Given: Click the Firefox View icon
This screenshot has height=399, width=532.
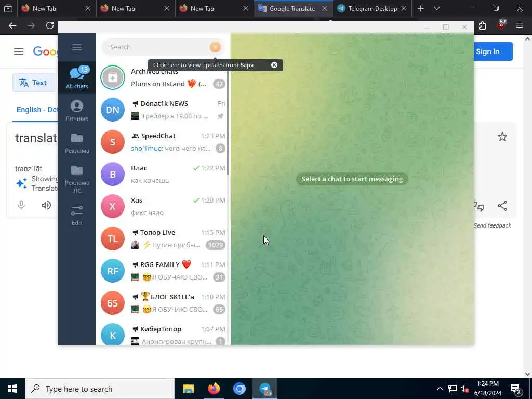Looking at the screenshot, I should (8, 8).
